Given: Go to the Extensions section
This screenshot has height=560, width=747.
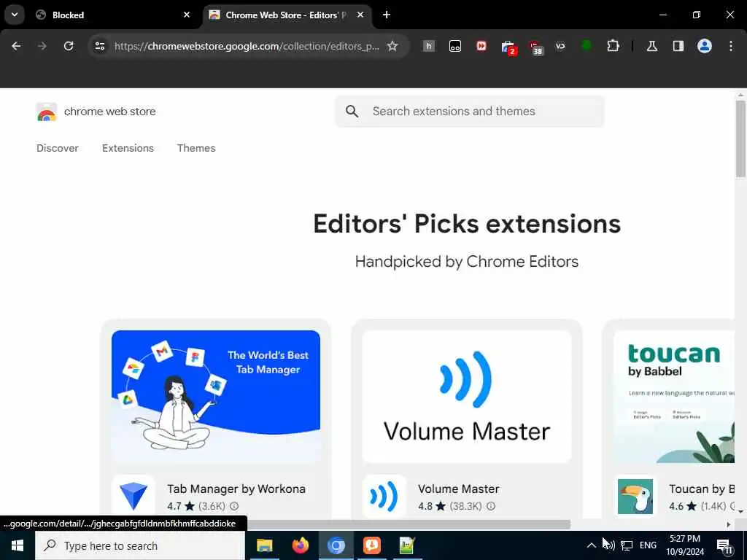Looking at the screenshot, I should pyautogui.click(x=128, y=148).
